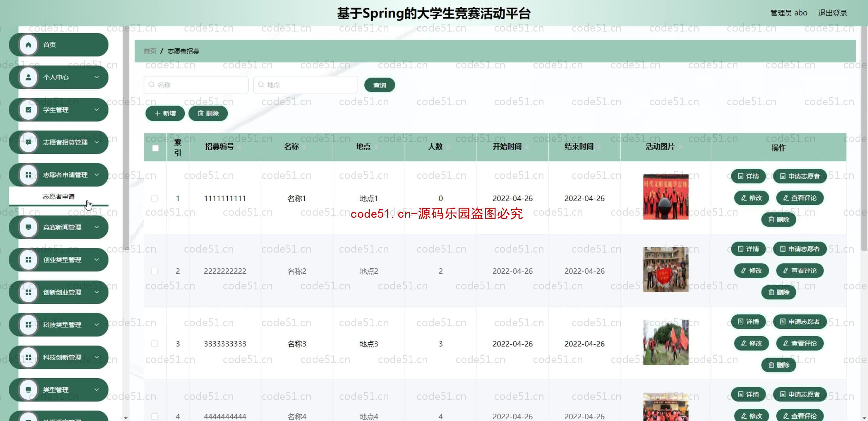Open activity image thumbnail for 名称1
Screen dimensions: 868x421
coord(666,197)
